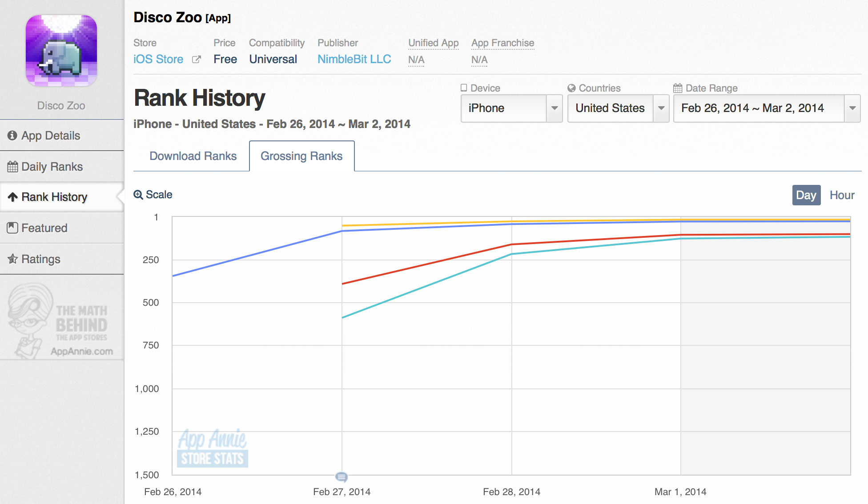Click the Scale magnifier icon

[138, 195]
